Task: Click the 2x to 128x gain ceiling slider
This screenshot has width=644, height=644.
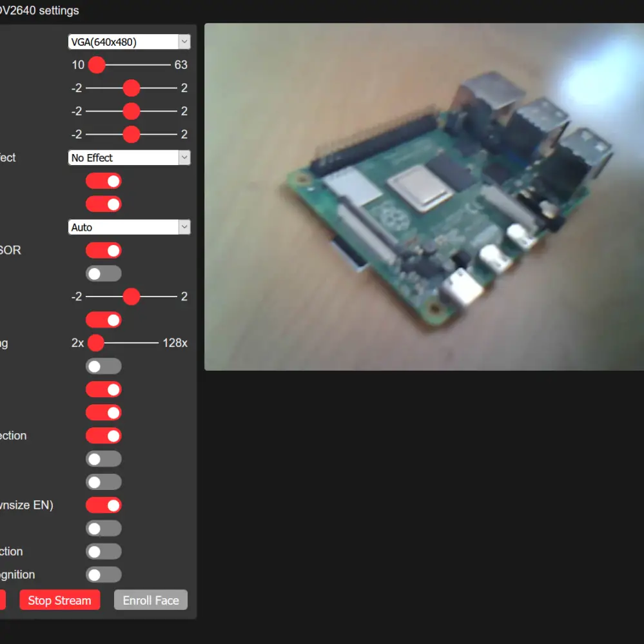Action: coord(123,343)
